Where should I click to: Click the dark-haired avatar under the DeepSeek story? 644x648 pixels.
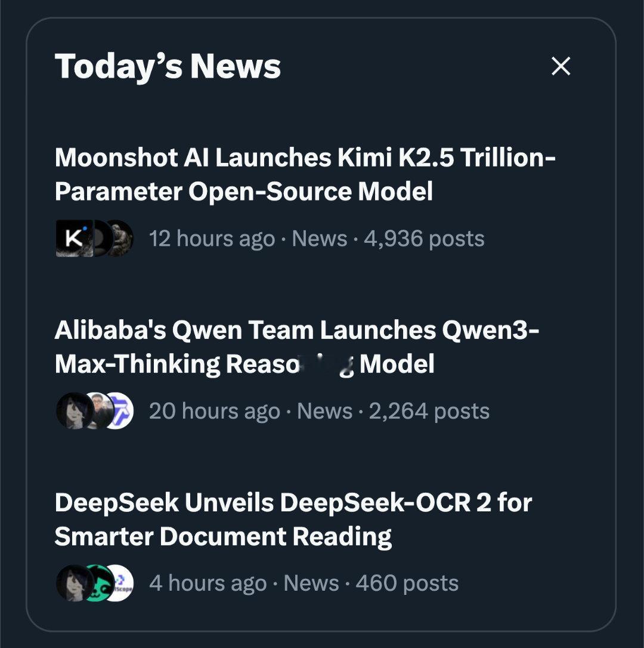click(73, 584)
